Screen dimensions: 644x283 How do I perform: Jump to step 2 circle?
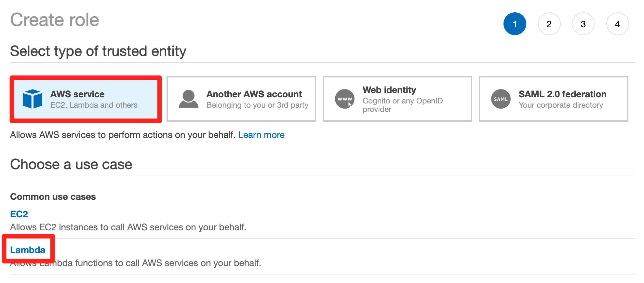[x=549, y=24]
